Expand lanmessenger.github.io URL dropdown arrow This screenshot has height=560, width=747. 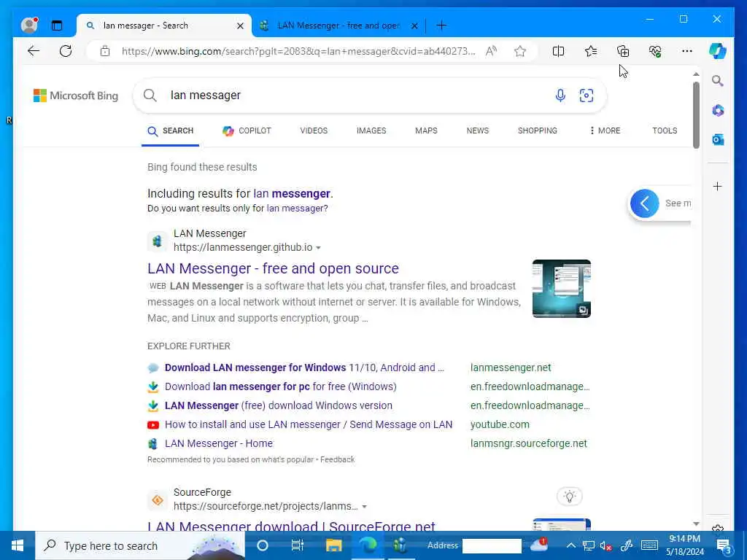[x=318, y=248]
